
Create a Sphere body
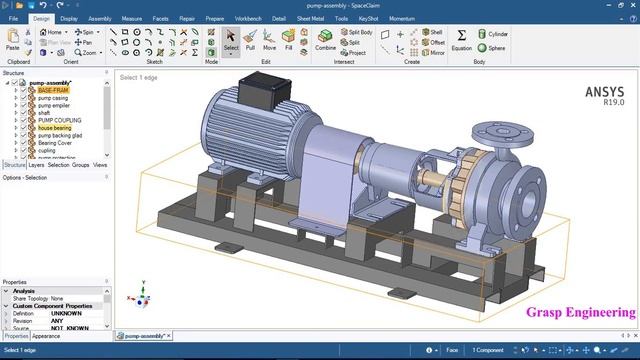click(491, 48)
